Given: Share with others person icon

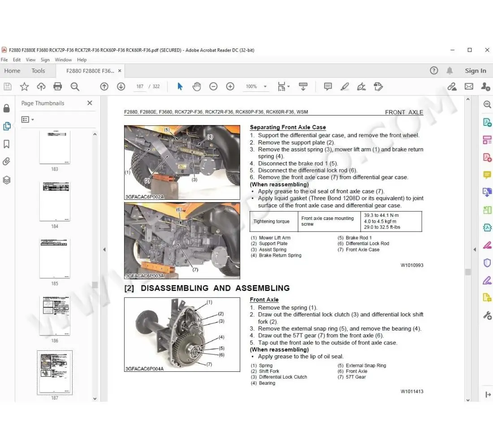Looking at the screenshot, I should 485,86.
